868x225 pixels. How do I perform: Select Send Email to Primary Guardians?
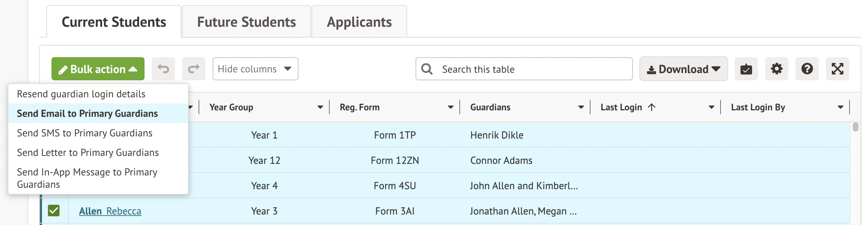tap(87, 114)
